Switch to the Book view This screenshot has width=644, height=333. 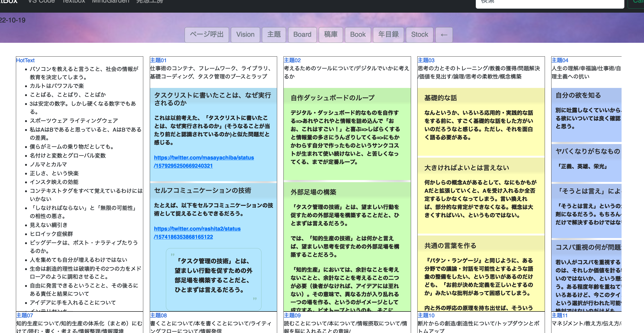(x=358, y=35)
